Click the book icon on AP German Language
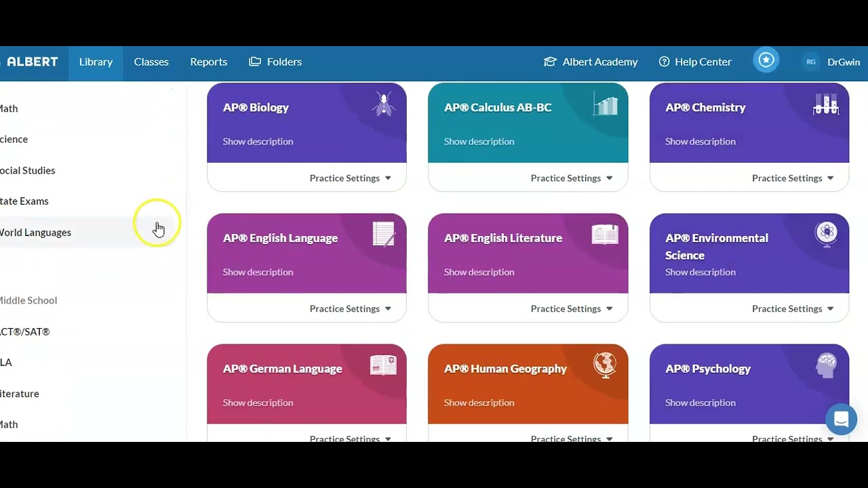868x488 pixels. [x=383, y=365]
